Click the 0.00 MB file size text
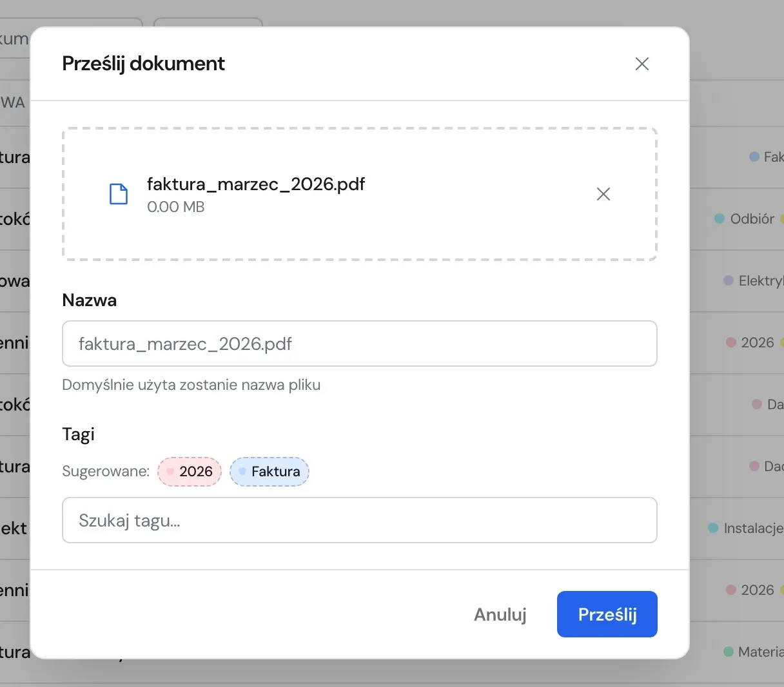This screenshot has width=784, height=687. pyautogui.click(x=175, y=207)
